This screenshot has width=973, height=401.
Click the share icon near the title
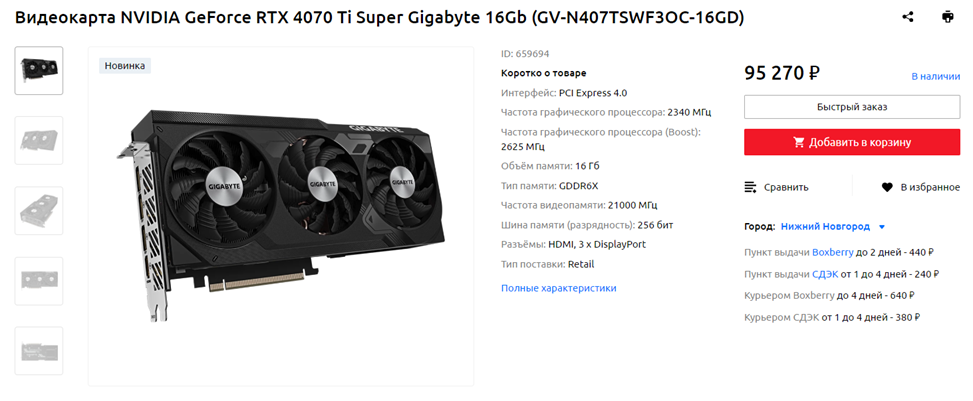pos(908,17)
